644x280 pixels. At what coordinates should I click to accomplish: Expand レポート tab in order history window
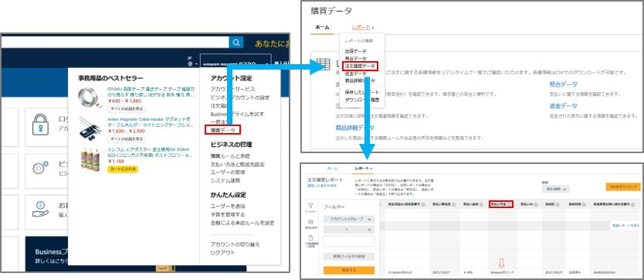pyautogui.click(x=363, y=169)
